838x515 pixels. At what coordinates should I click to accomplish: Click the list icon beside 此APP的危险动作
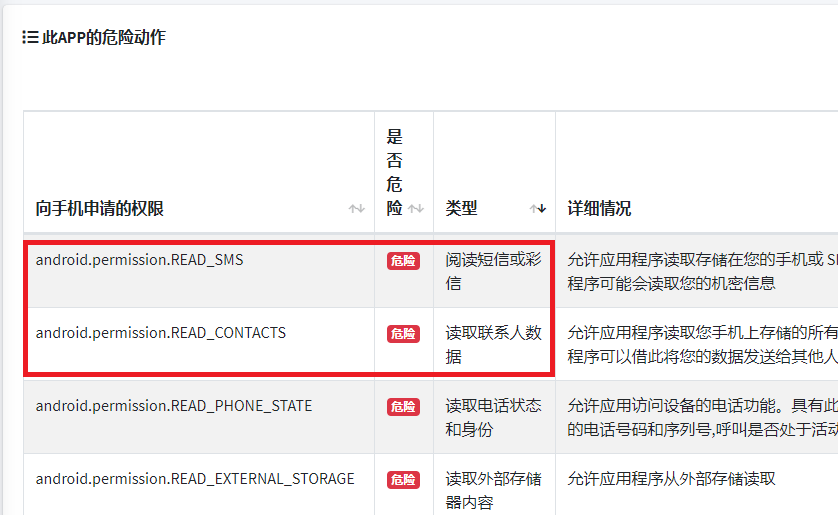coord(30,37)
